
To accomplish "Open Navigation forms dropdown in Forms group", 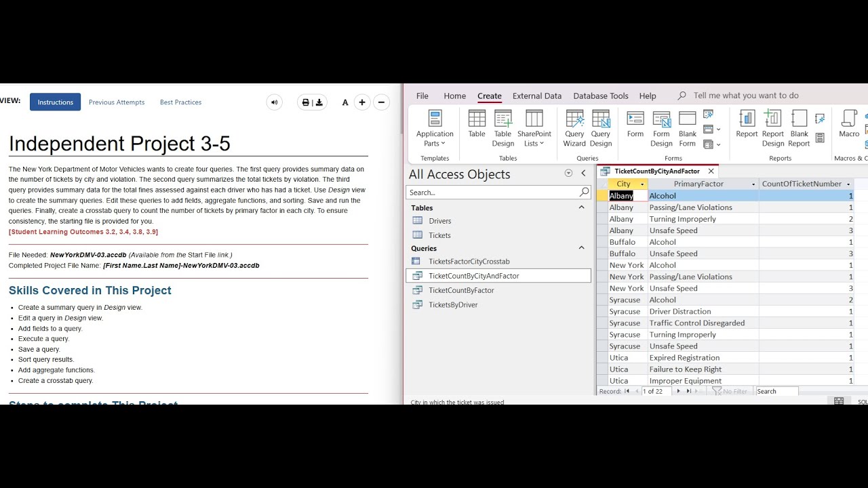I will click(712, 129).
